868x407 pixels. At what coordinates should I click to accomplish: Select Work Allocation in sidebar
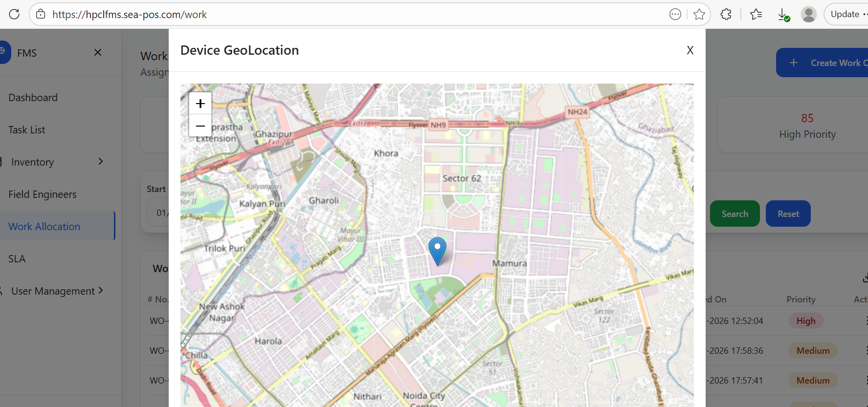click(x=45, y=227)
